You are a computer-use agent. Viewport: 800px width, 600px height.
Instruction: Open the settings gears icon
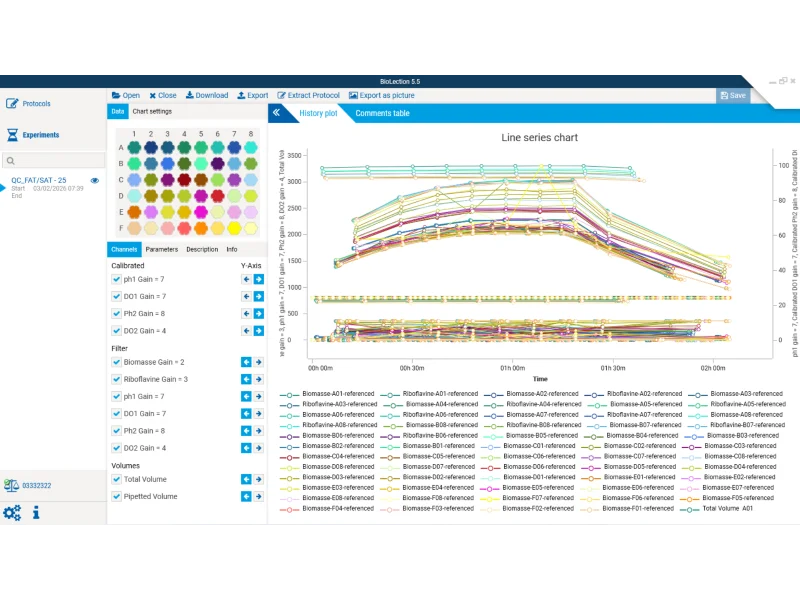(12, 512)
